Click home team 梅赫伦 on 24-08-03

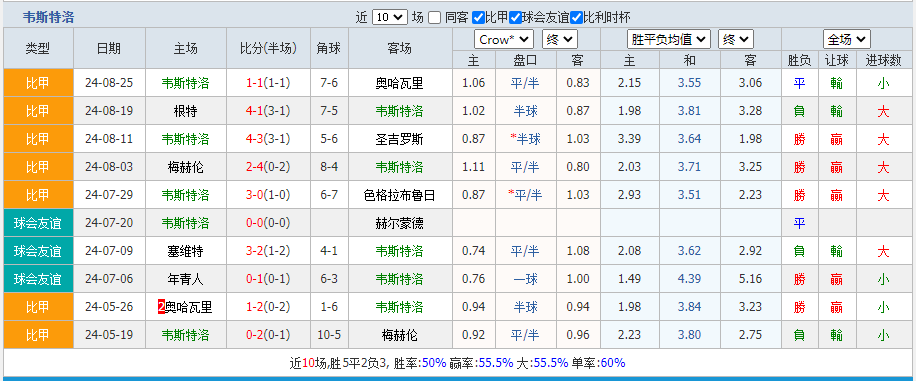[186, 167]
